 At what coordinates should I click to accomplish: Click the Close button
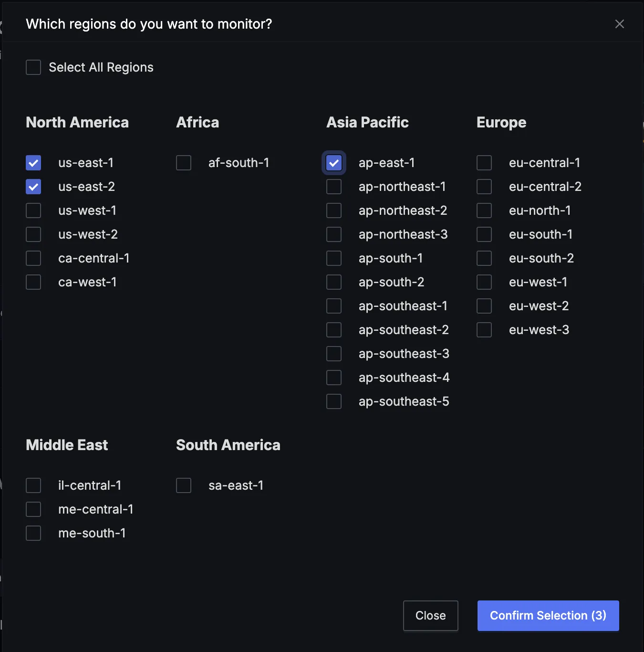(431, 616)
